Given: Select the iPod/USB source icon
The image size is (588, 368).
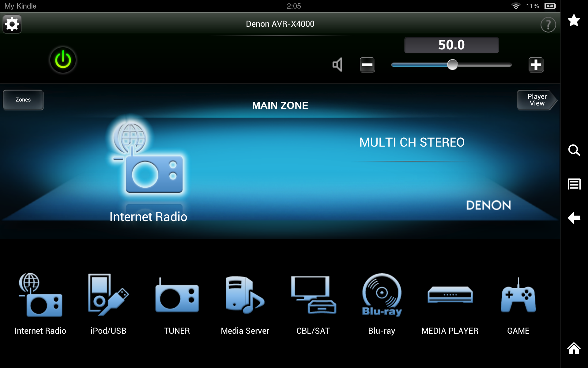Looking at the screenshot, I should (x=108, y=295).
